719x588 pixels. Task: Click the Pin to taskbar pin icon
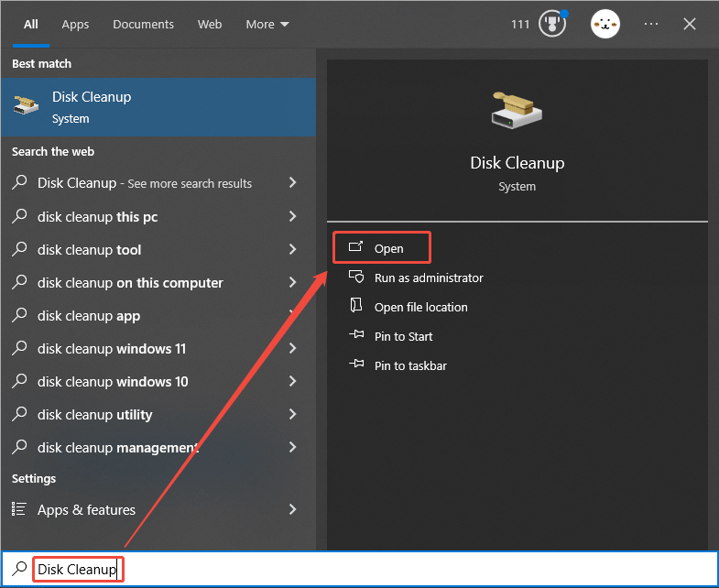tap(356, 364)
